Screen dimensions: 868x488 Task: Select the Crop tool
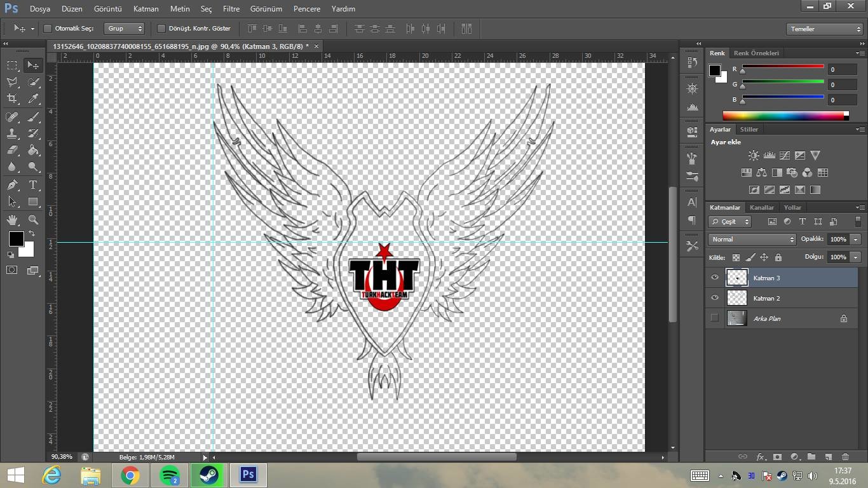12,98
